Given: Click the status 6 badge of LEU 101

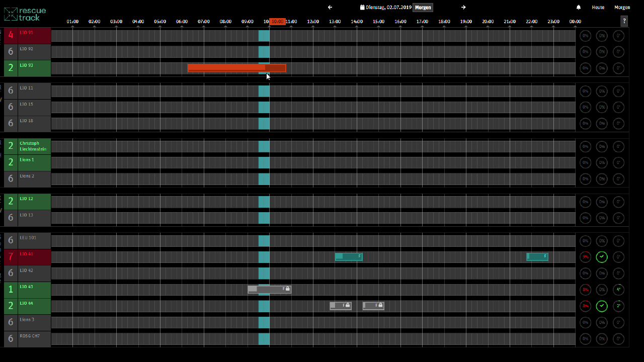Looking at the screenshot, I should pos(11,240).
